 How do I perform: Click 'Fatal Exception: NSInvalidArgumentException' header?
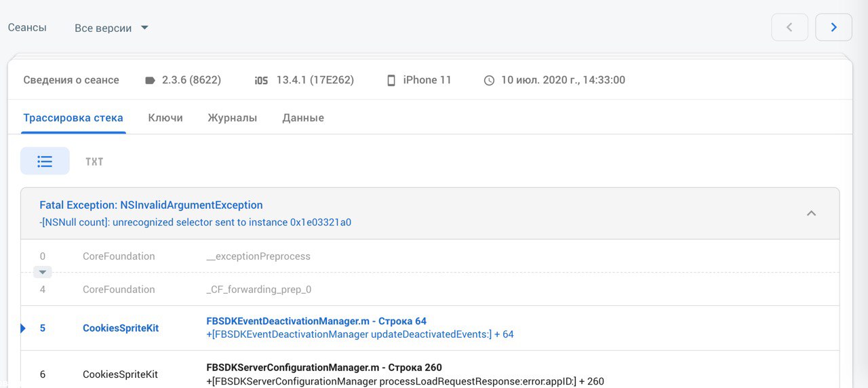[151, 205]
